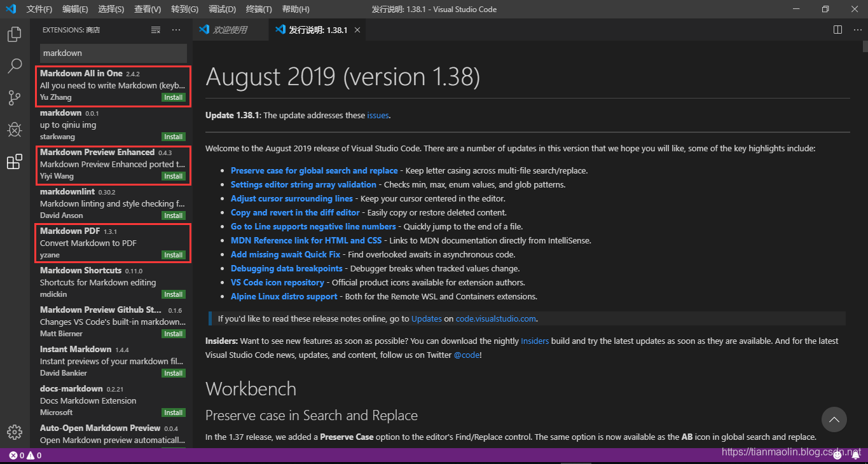Open the 查看(V) menu
This screenshot has width=868, height=464.
coord(148,9)
